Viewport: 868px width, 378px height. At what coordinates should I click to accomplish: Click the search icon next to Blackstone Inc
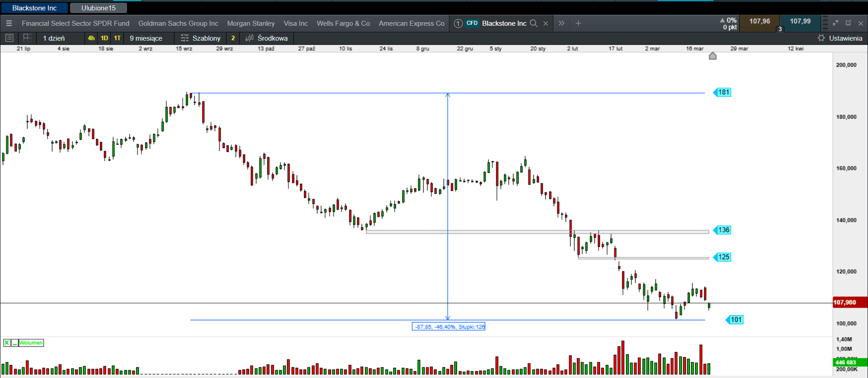pyautogui.click(x=534, y=23)
